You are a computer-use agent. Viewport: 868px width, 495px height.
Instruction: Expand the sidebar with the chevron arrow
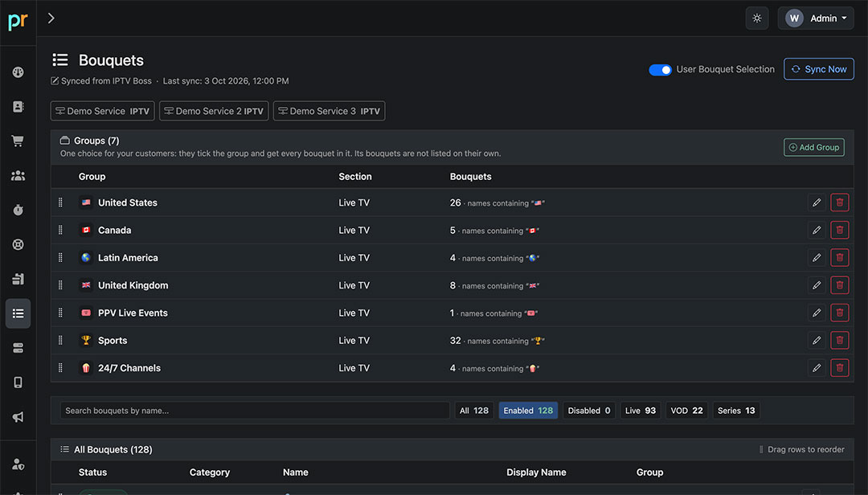tap(51, 18)
